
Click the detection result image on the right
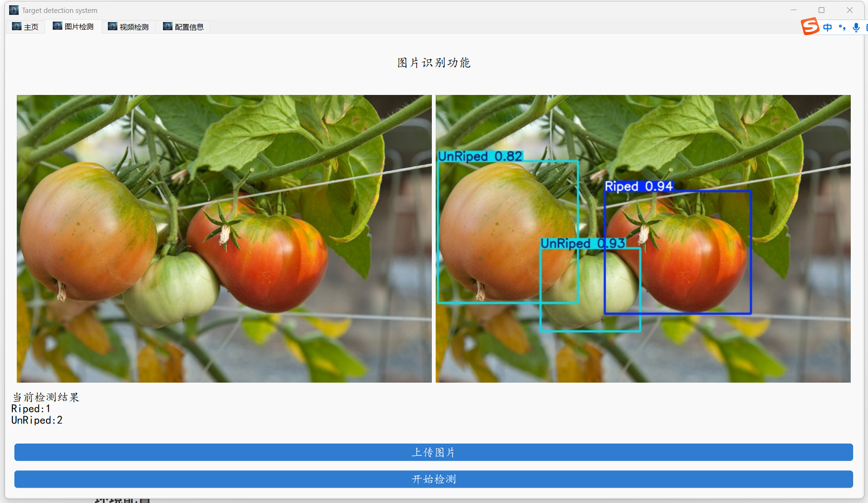click(643, 238)
